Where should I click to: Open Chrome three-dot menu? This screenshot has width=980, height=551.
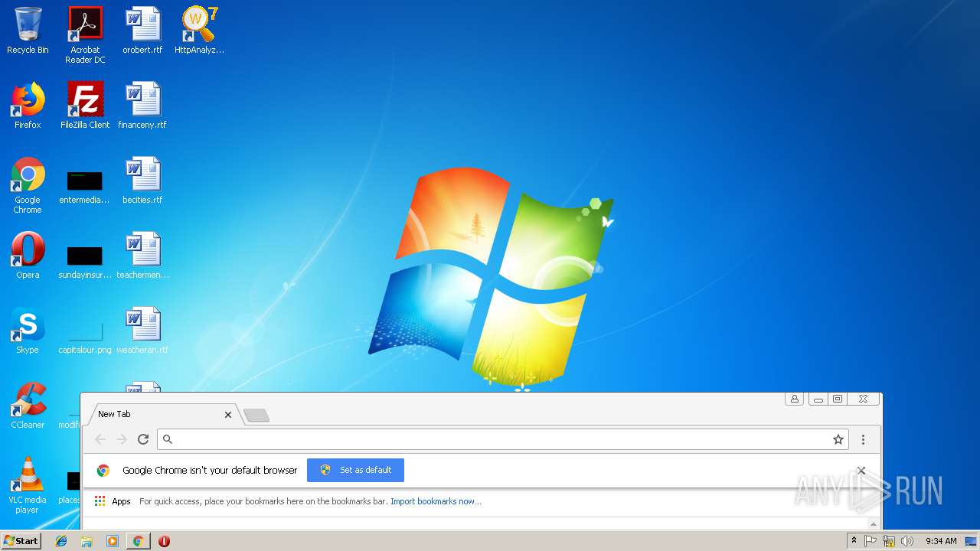[x=863, y=439]
